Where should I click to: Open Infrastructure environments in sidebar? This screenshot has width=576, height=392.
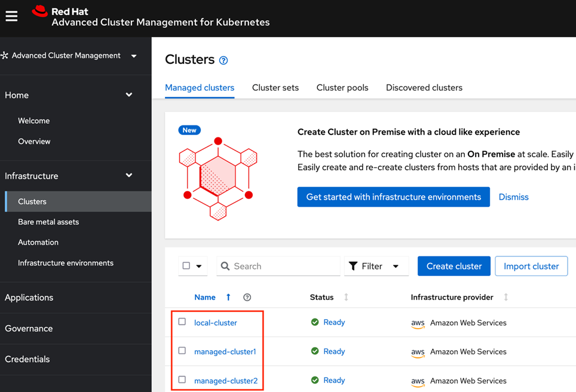click(x=66, y=263)
